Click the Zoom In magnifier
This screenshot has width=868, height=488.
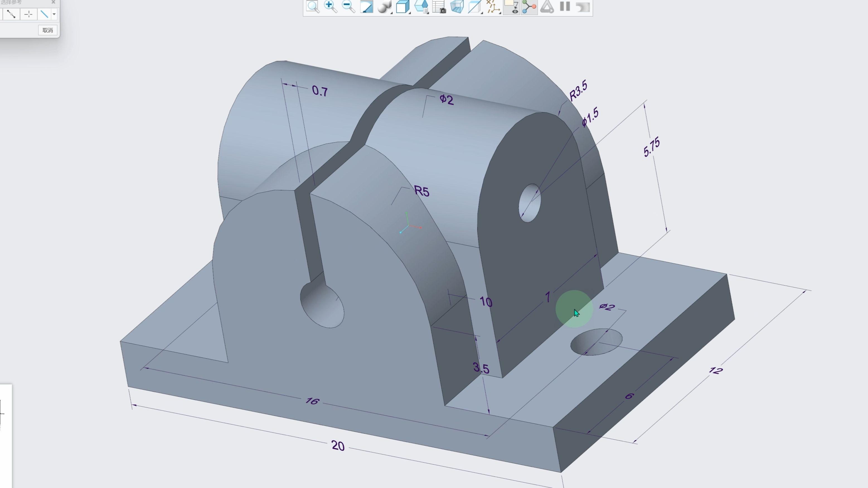pos(330,7)
